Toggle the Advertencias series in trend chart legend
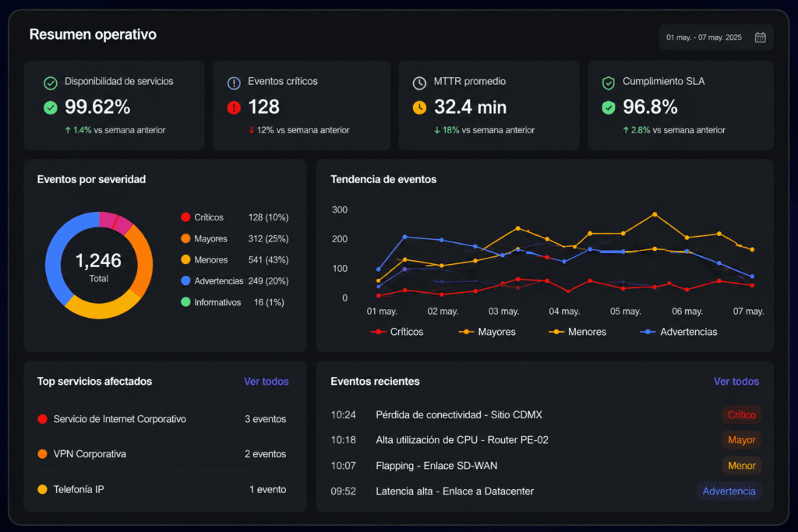The width and height of the screenshot is (798, 532). pos(679,332)
